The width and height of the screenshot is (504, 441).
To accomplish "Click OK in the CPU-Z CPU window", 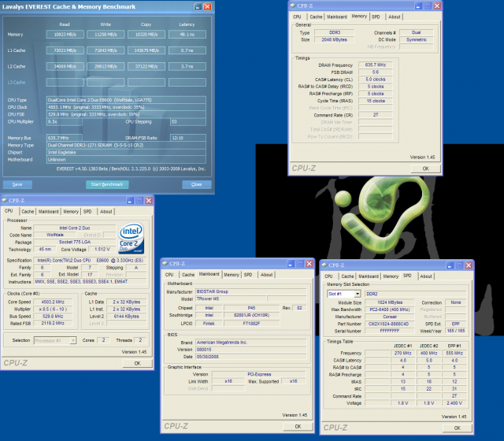I will (x=137, y=363).
